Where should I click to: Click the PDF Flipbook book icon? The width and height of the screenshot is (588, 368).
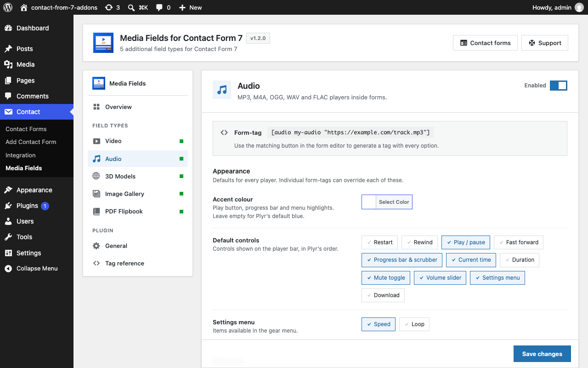tap(96, 211)
